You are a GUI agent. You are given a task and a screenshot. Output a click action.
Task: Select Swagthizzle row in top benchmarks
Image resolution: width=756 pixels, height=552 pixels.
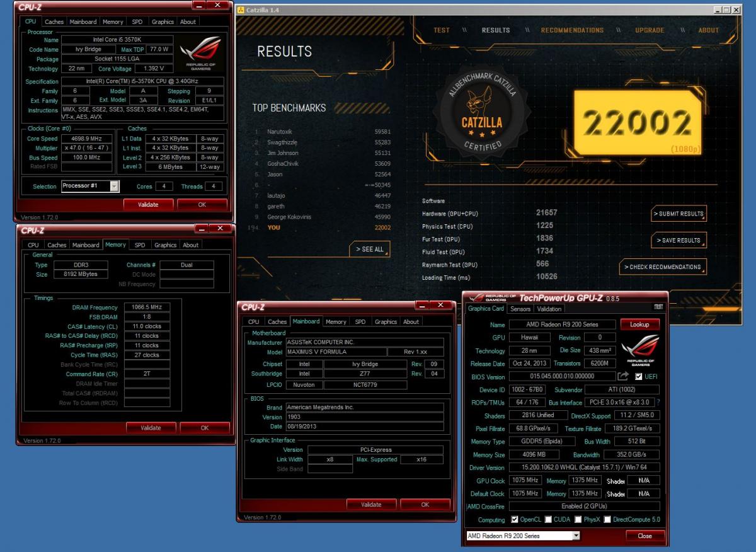pyautogui.click(x=323, y=142)
